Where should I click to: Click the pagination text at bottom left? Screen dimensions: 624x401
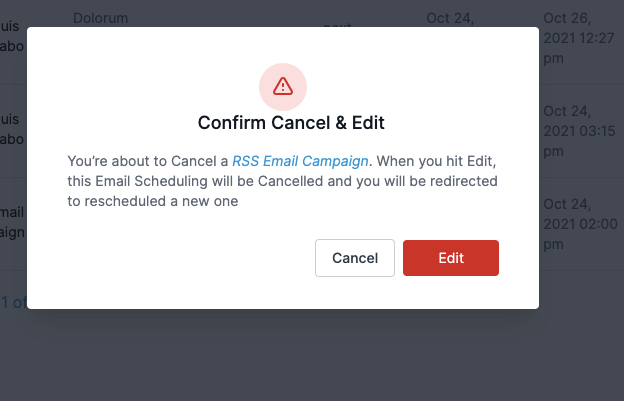point(12,302)
